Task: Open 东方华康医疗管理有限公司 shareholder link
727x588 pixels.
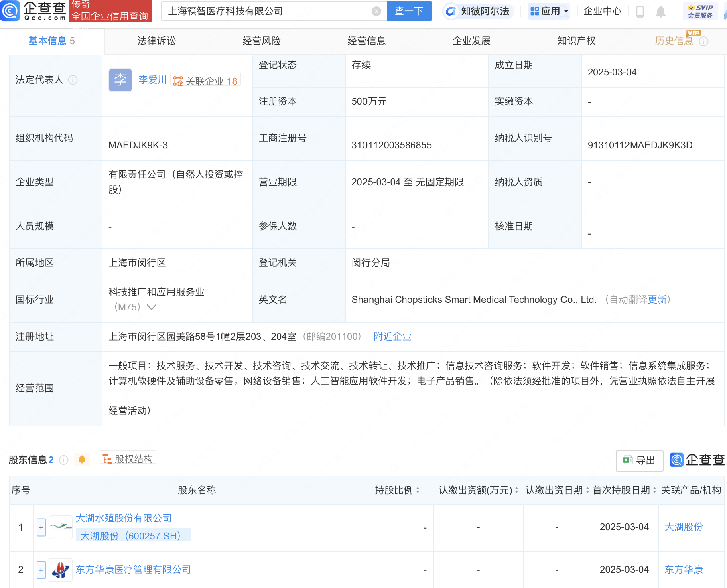Action: [x=133, y=570]
